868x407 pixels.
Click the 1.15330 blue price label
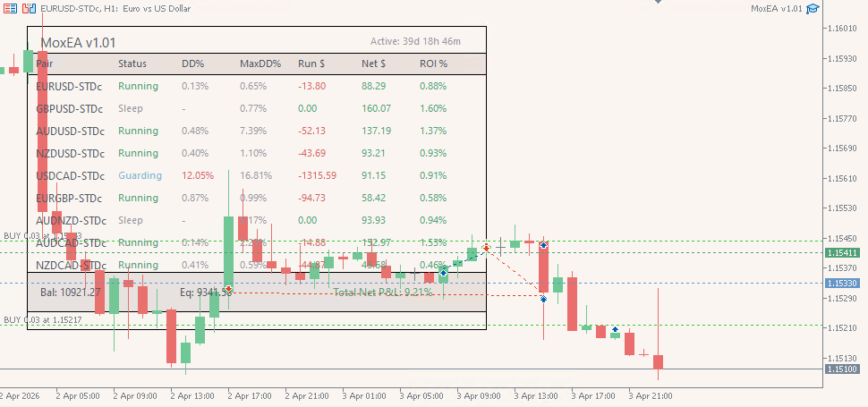tap(842, 283)
